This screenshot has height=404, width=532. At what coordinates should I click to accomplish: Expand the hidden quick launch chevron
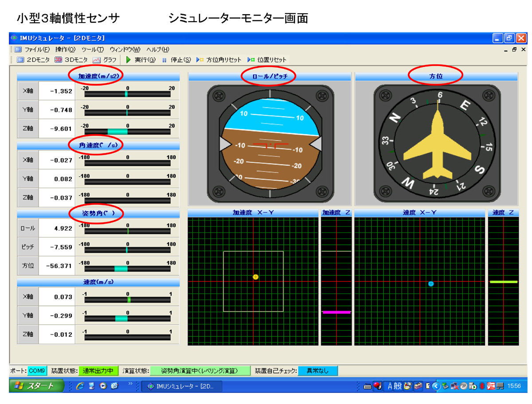(130, 384)
